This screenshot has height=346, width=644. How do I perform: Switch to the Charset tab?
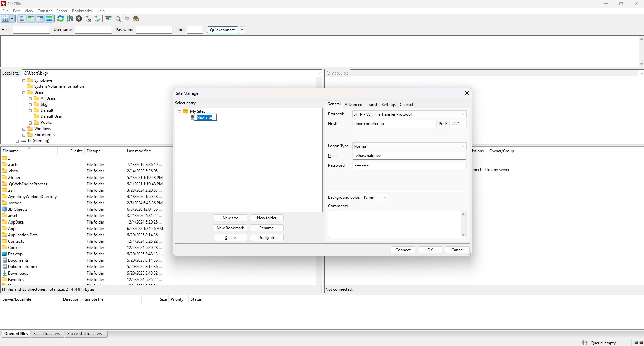pos(406,105)
